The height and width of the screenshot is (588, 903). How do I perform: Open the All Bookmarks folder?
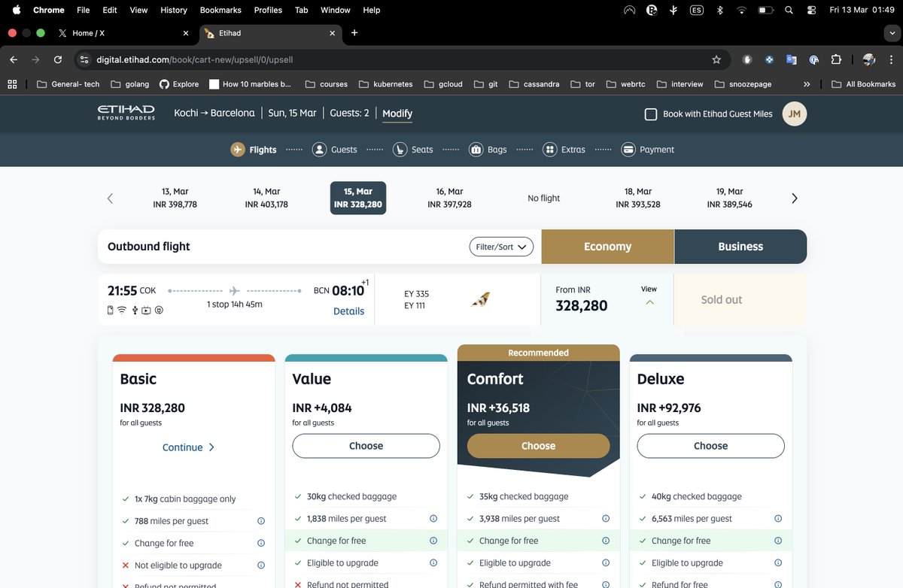coord(864,84)
